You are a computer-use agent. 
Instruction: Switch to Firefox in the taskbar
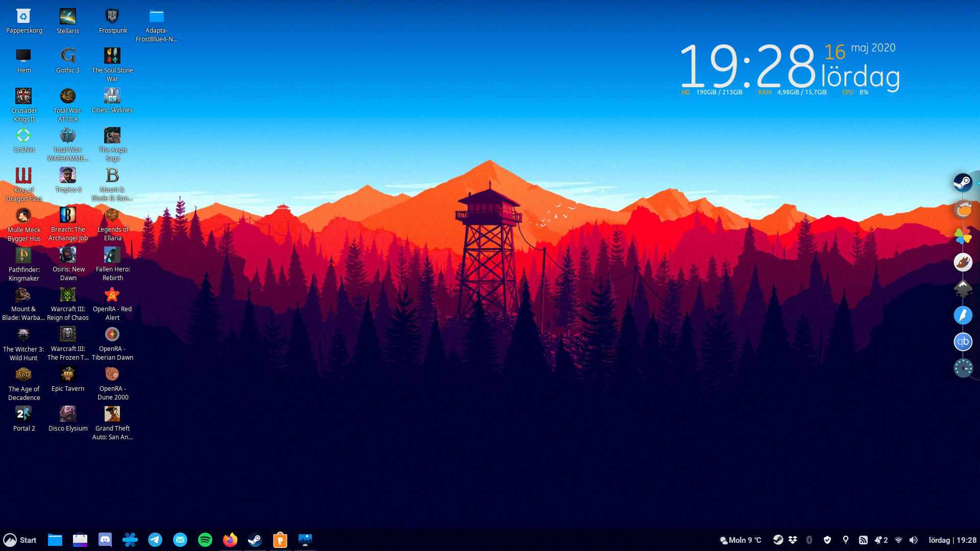point(230,540)
